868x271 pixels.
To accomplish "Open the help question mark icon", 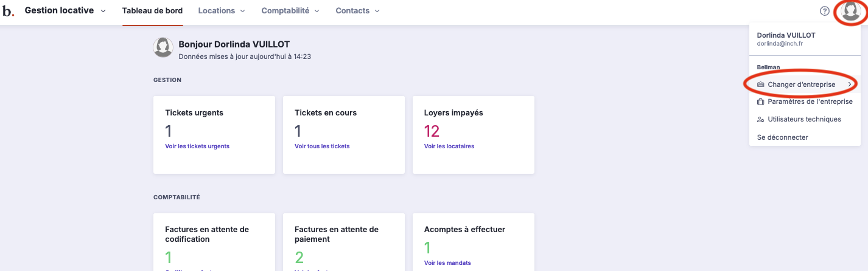I will coord(825,11).
